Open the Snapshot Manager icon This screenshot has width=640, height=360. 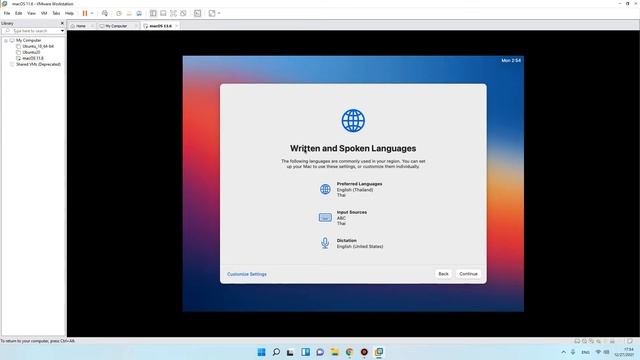(139, 13)
